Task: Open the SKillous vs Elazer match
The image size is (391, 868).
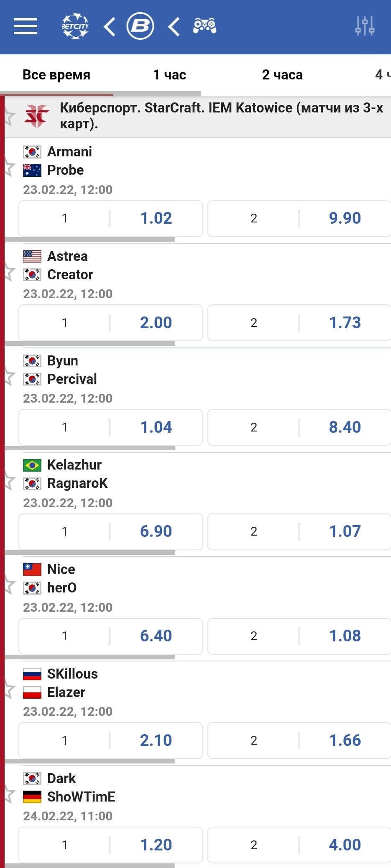Action: [72, 683]
